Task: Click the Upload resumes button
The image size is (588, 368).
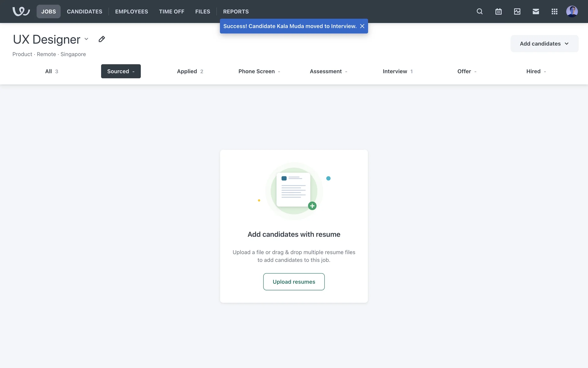Action: tap(294, 282)
